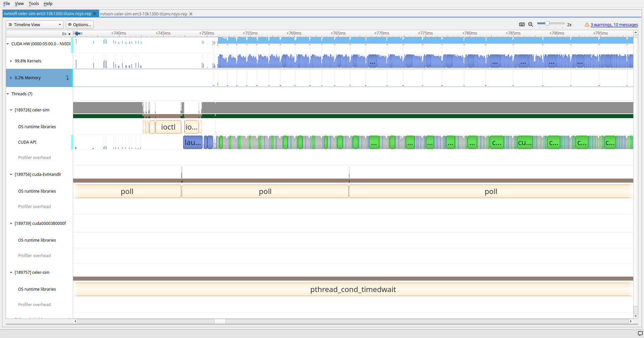Click the pin arrow icon on Memory row

coord(67,78)
